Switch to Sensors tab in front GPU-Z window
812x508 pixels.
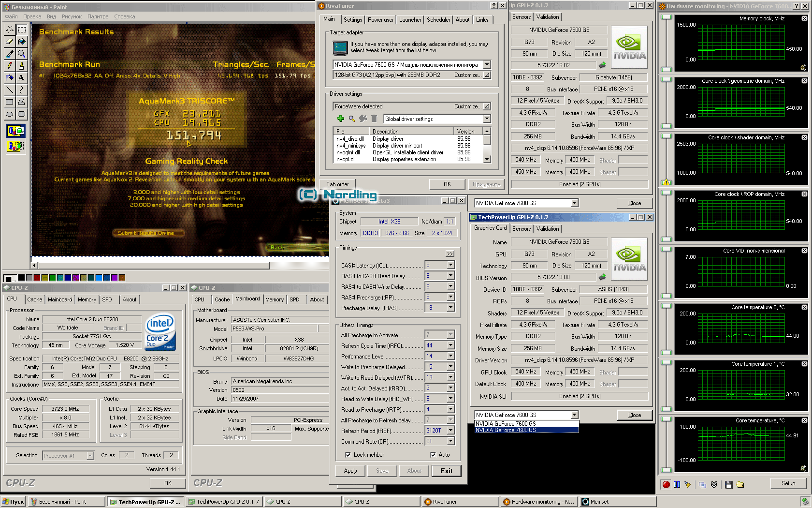click(522, 229)
